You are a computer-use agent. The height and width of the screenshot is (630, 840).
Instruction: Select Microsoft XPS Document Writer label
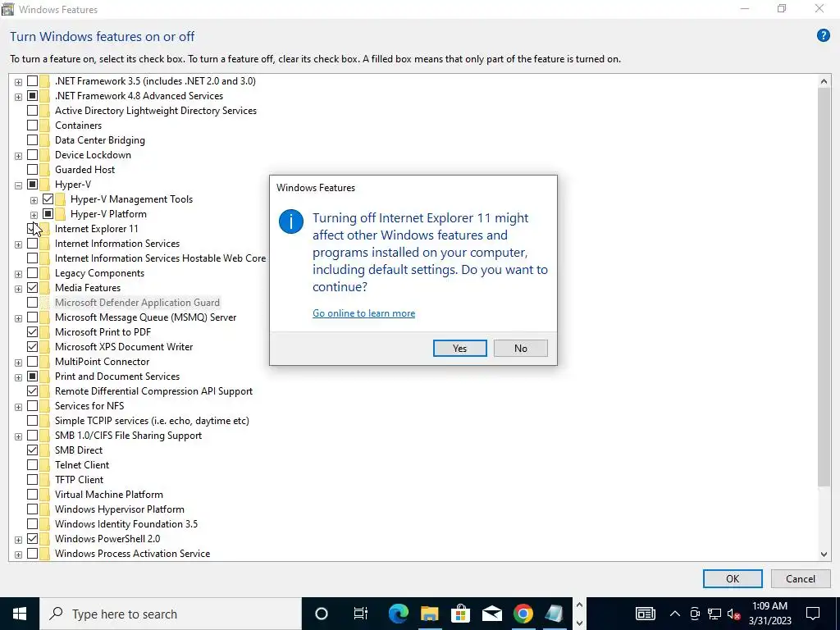124,347
